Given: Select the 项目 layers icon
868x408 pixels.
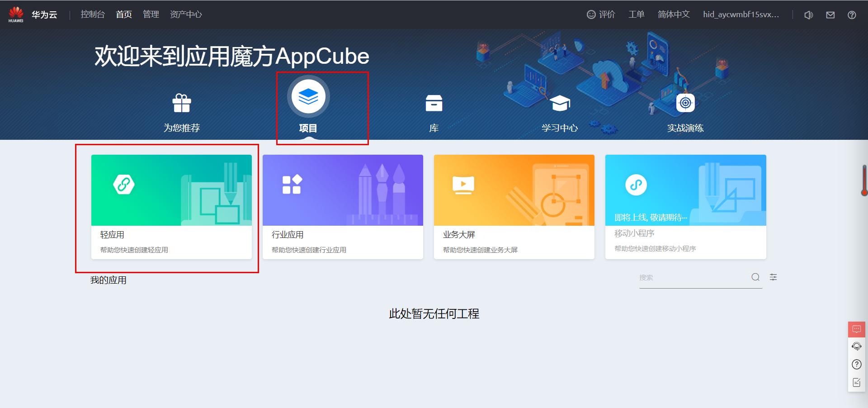Looking at the screenshot, I should pyautogui.click(x=309, y=96).
